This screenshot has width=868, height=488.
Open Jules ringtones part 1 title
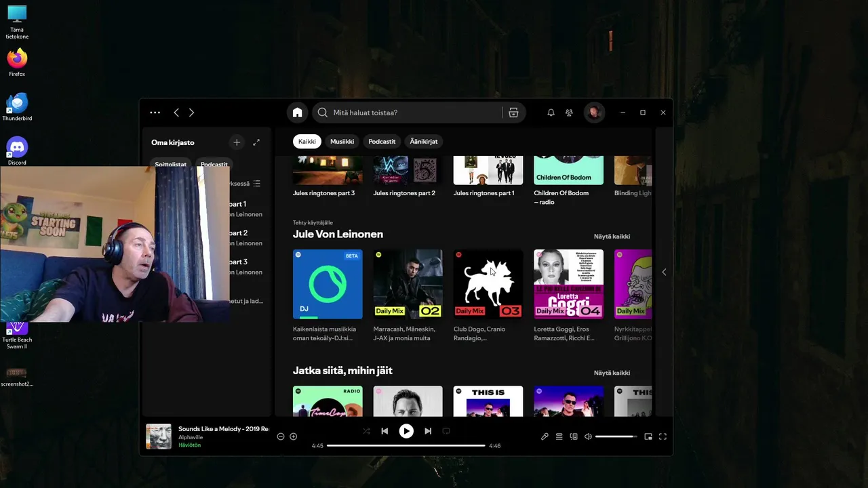click(484, 193)
